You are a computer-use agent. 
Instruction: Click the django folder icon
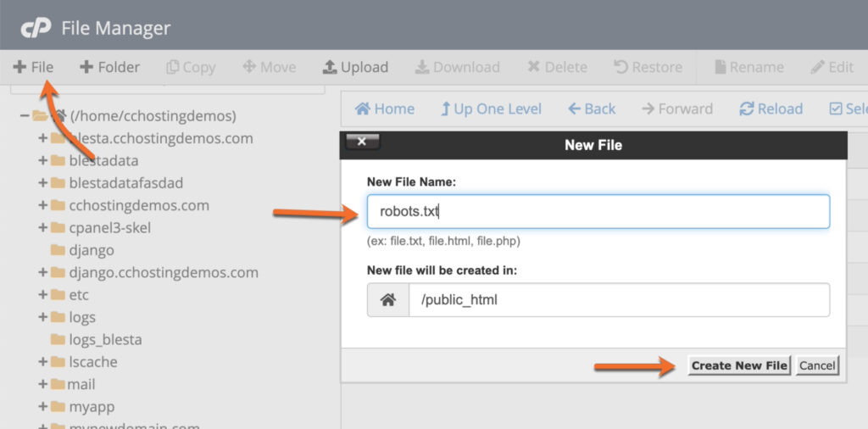click(58, 249)
